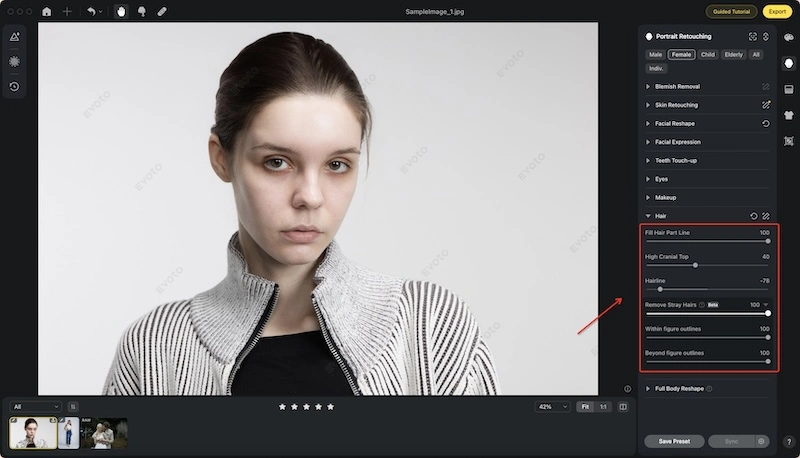Open the clothing shirt panel icon
Image resolution: width=800 pixels, height=458 pixels.
click(x=789, y=115)
